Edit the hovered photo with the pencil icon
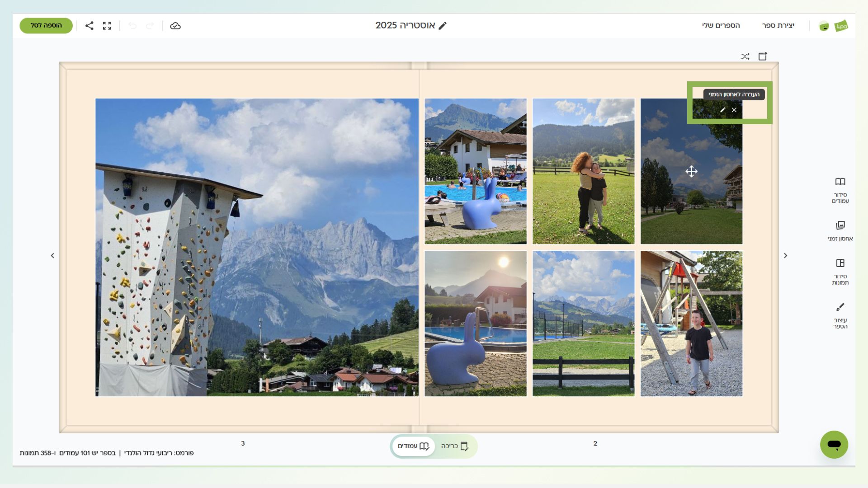The height and width of the screenshot is (488, 868). [722, 110]
